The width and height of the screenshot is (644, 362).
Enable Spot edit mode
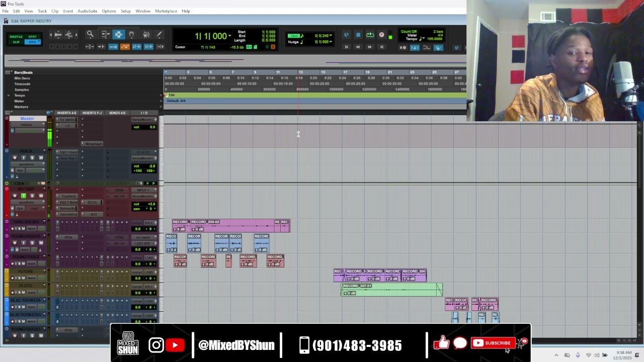tap(33, 37)
